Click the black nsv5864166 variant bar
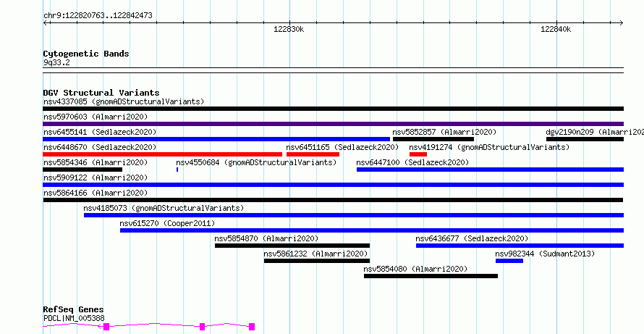 pyautogui.click(x=333, y=200)
